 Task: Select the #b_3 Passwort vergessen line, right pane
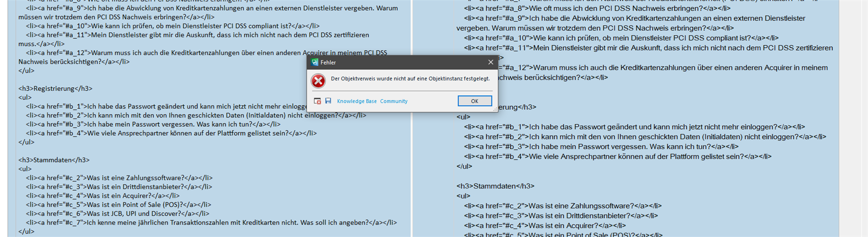[x=601, y=146]
